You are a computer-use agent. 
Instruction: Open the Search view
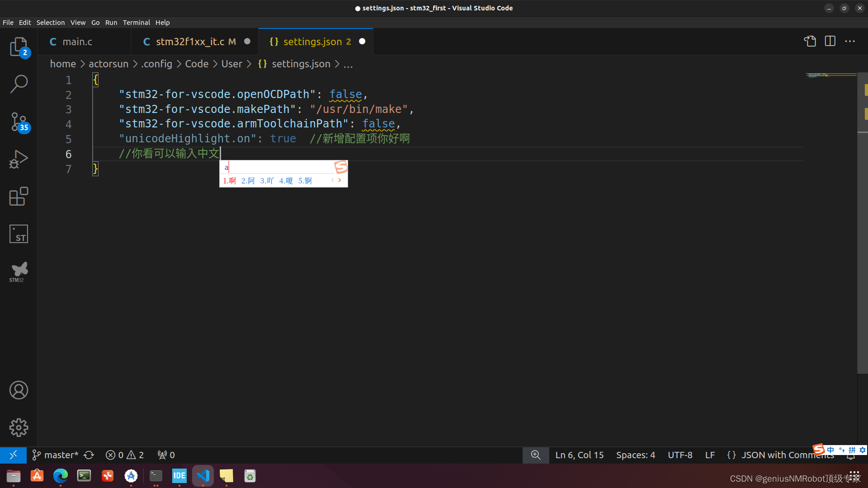coord(19,84)
